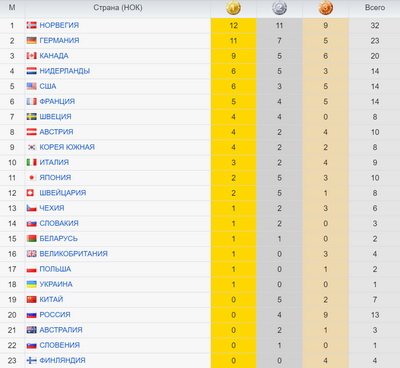Image resolution: width=400 pixels, height=368 pixels.
Task: Open the АВСТРАЛИЯ country link
Action: tap(61, 330)
